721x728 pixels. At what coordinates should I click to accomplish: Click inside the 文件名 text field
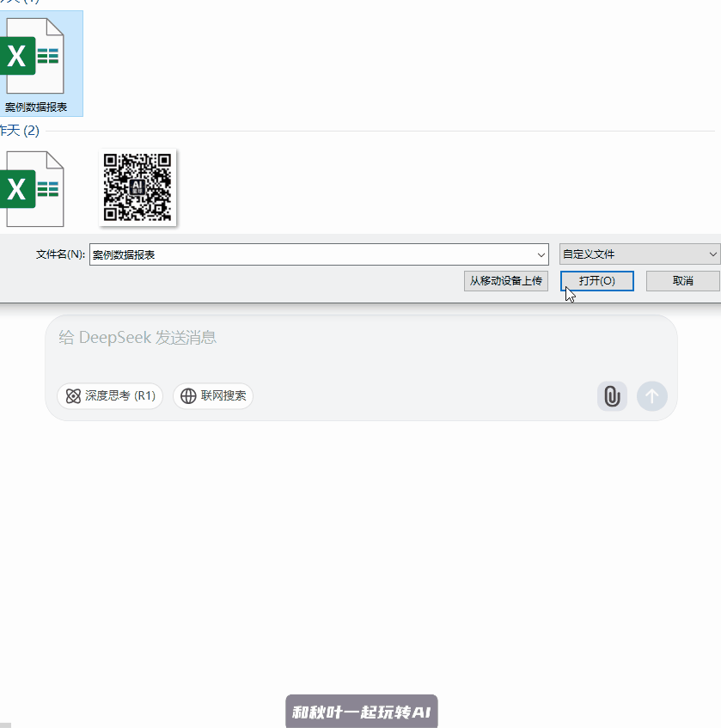point(309,255)
